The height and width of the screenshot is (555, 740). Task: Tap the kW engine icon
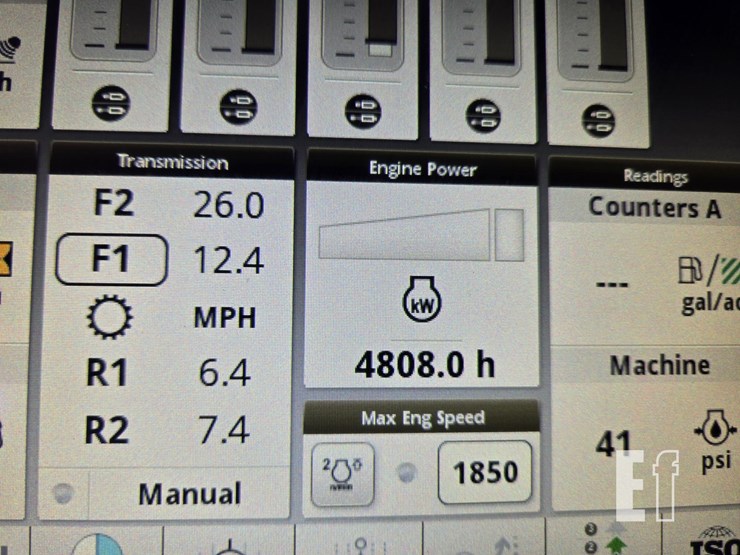422,299
